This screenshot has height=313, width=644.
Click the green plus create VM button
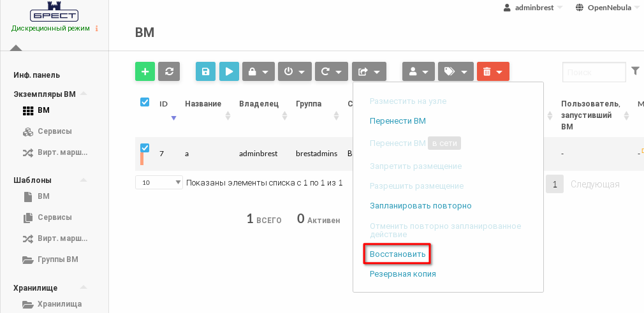(145, 71)
